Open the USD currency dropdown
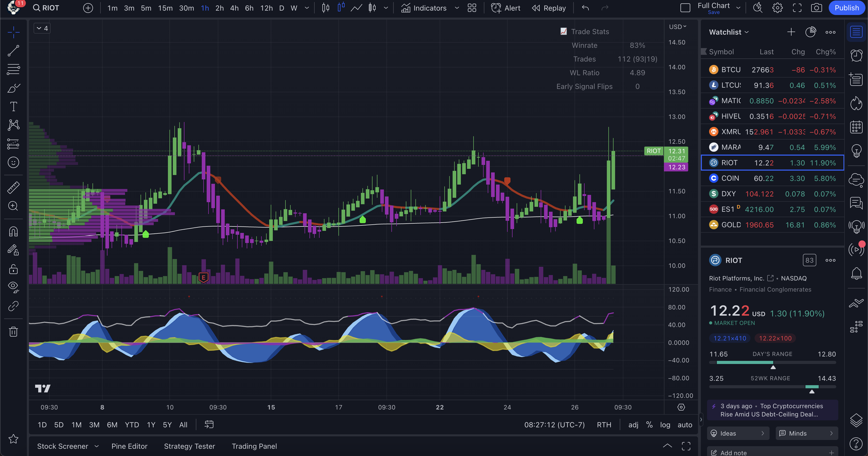 pyautogui.click(x=677, y=27)
